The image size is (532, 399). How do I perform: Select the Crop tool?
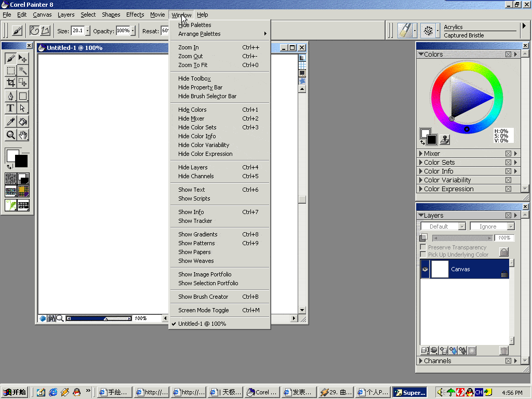pyautogui.click(x=10, y=83)
